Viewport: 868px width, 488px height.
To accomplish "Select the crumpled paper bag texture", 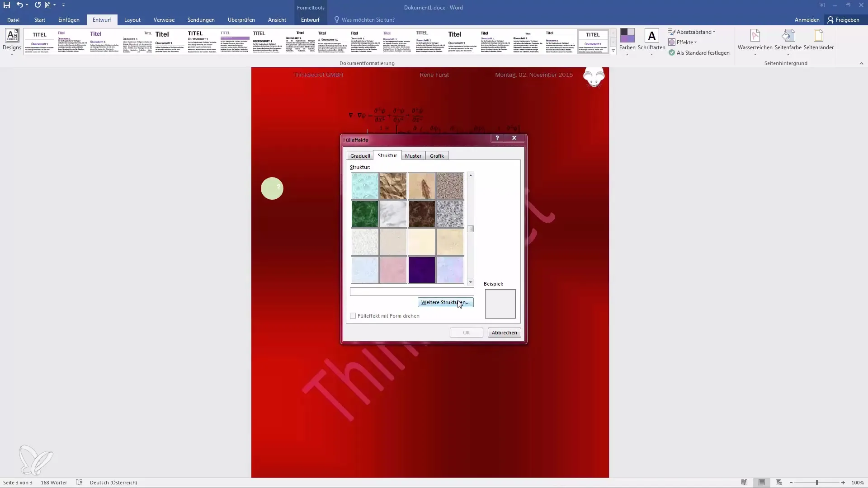I will 393,186.
